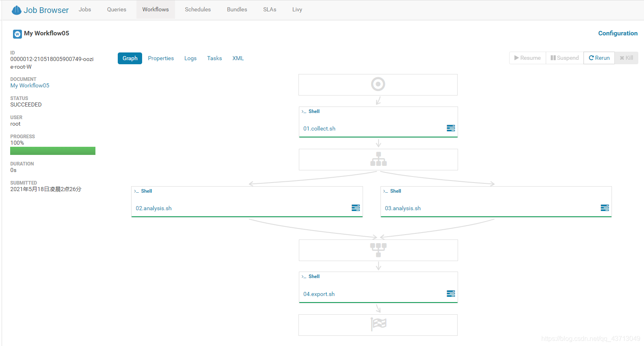Click the Kill button
This screenshot has width=644, height=346.
627,58
